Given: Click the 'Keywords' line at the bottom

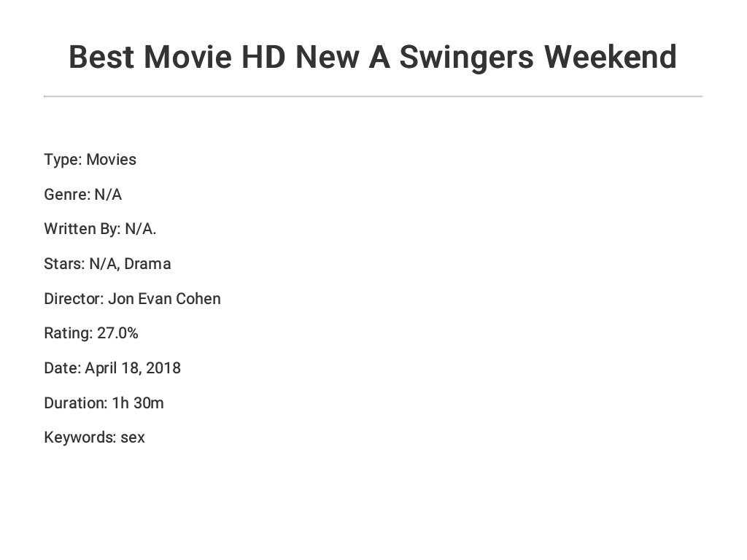Looking at the screenshot, I should [94, 437].
